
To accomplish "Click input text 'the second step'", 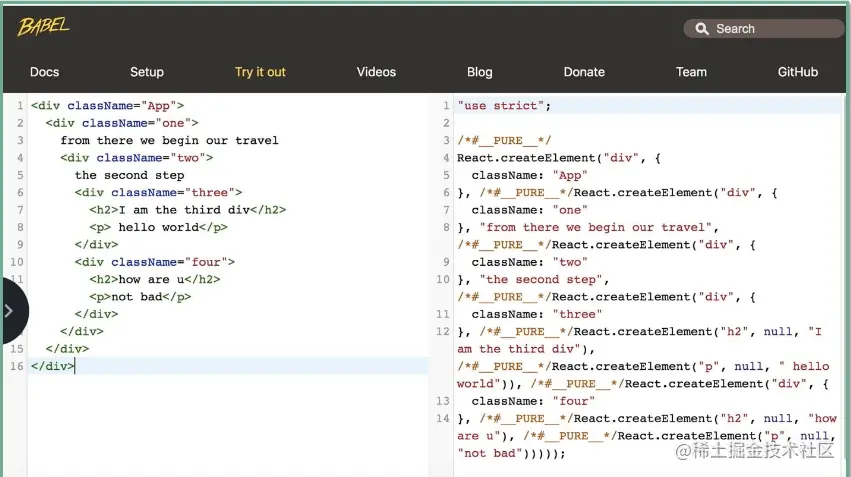I will click(x=130, y=175).
